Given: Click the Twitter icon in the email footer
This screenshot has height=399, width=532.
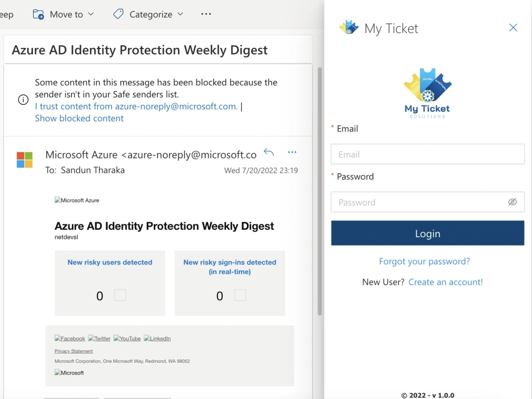Looking at the screenshot, I should [99, 338].
